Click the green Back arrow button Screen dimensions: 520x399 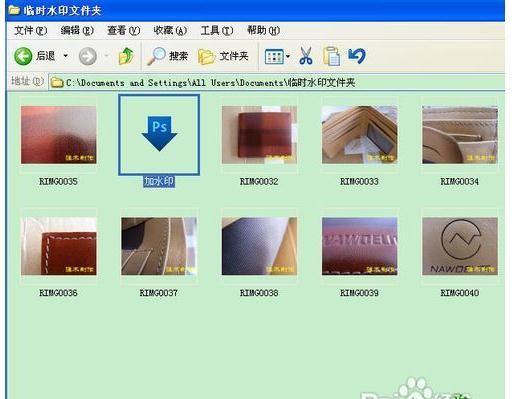[x=23, y=56]
